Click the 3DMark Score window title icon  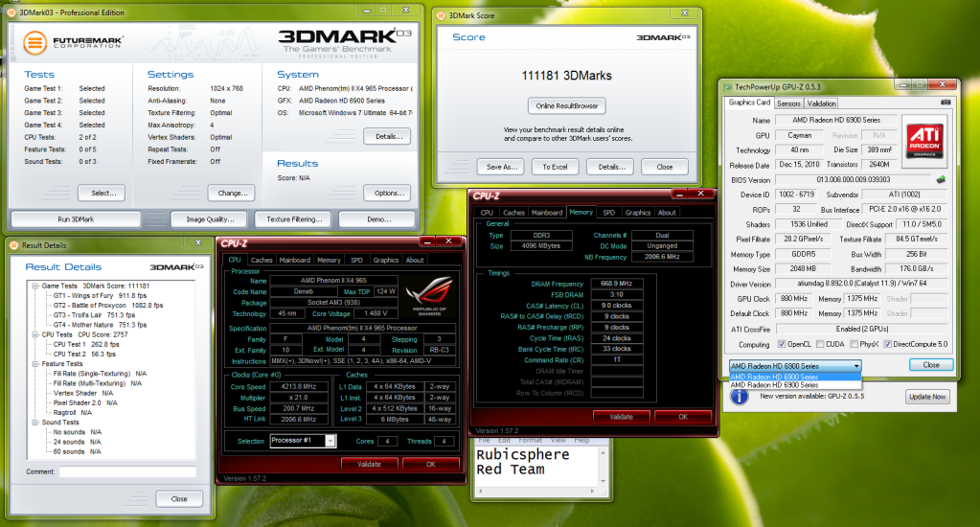tap(441, 15)
